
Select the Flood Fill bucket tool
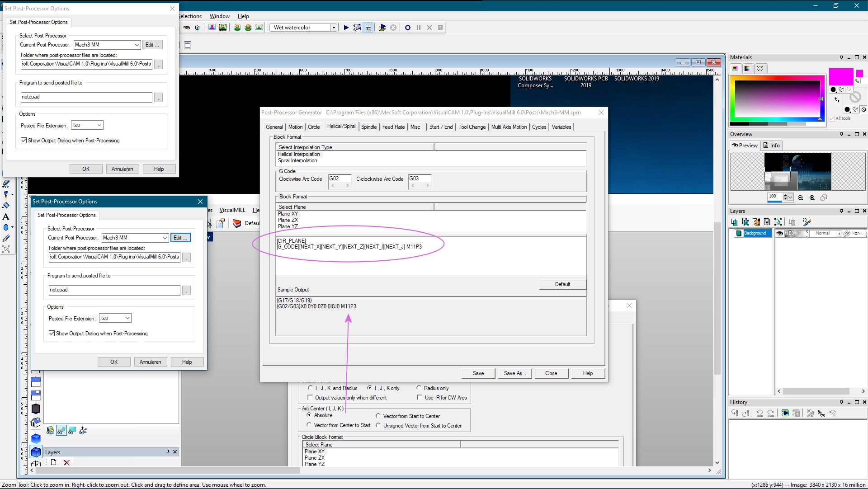point(6,206)
